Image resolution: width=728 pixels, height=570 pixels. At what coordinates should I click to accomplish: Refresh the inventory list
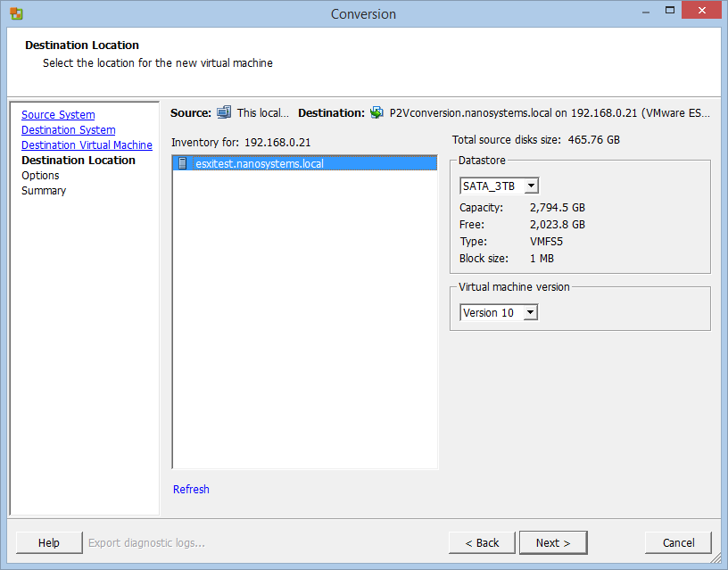(191, 489)
